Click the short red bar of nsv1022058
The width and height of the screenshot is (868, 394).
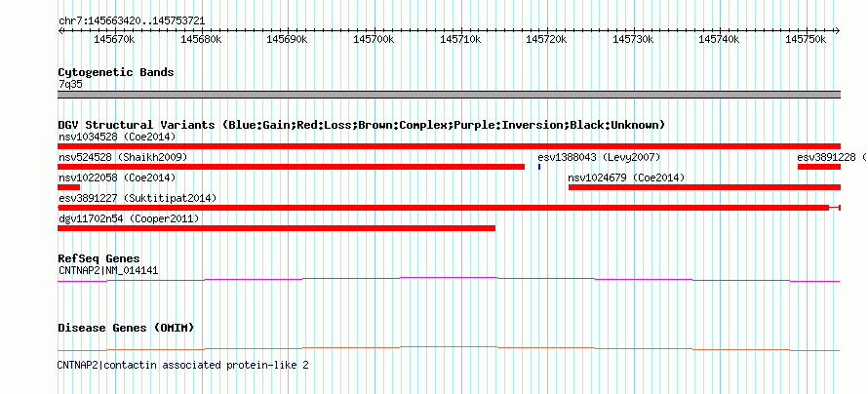(68, 187)
